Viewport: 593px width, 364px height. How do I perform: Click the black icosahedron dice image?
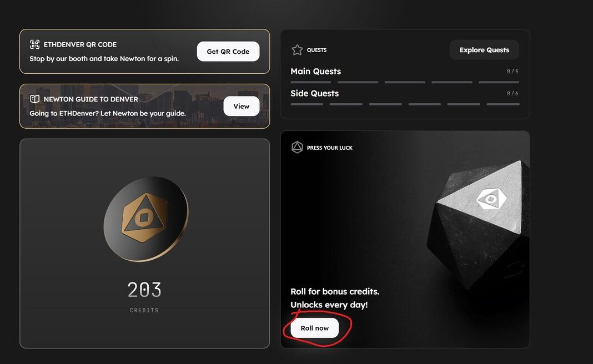478,225
